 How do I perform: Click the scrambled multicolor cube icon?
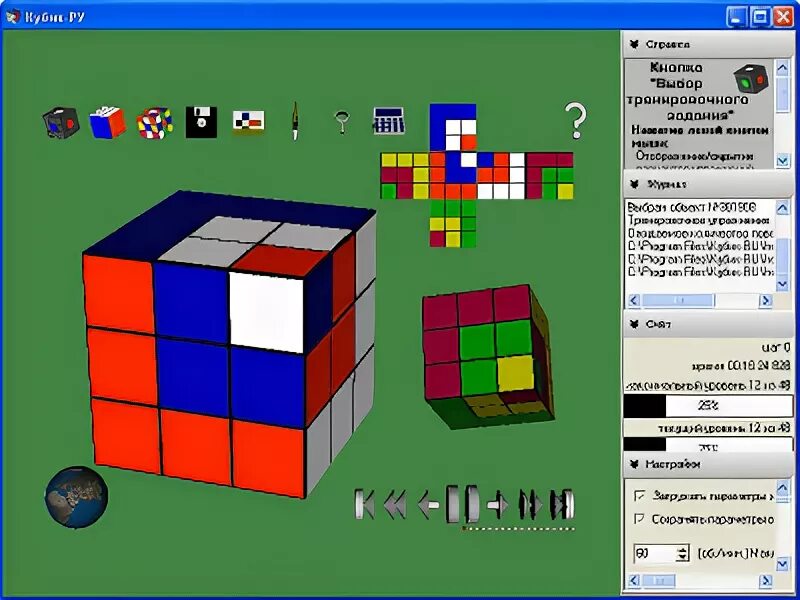tap(155, 123)
